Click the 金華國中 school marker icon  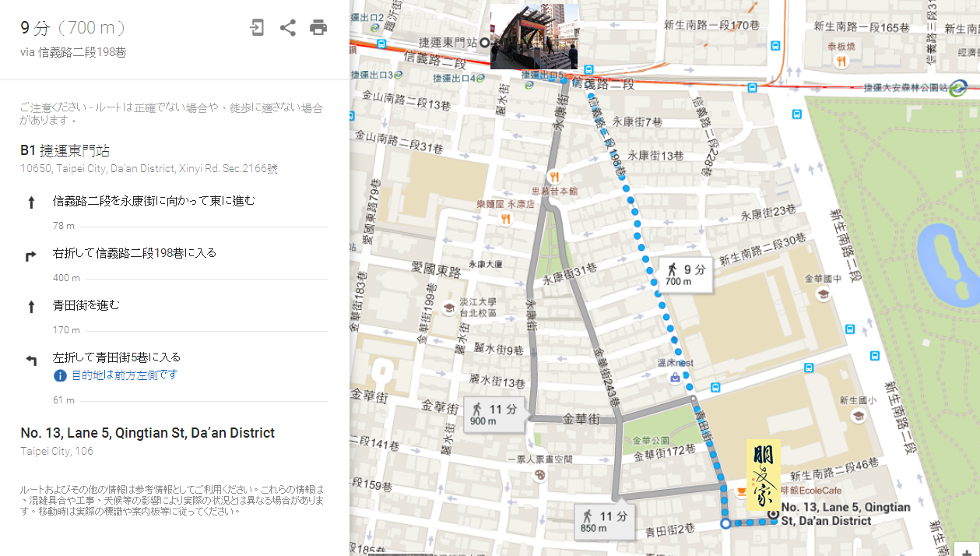[x=823, y=294]
